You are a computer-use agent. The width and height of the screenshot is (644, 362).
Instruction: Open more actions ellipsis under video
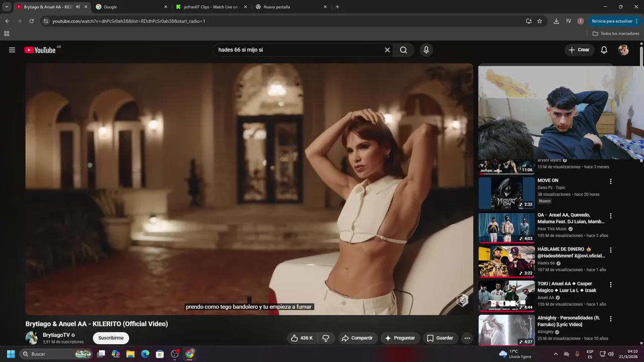click(467, 338)
